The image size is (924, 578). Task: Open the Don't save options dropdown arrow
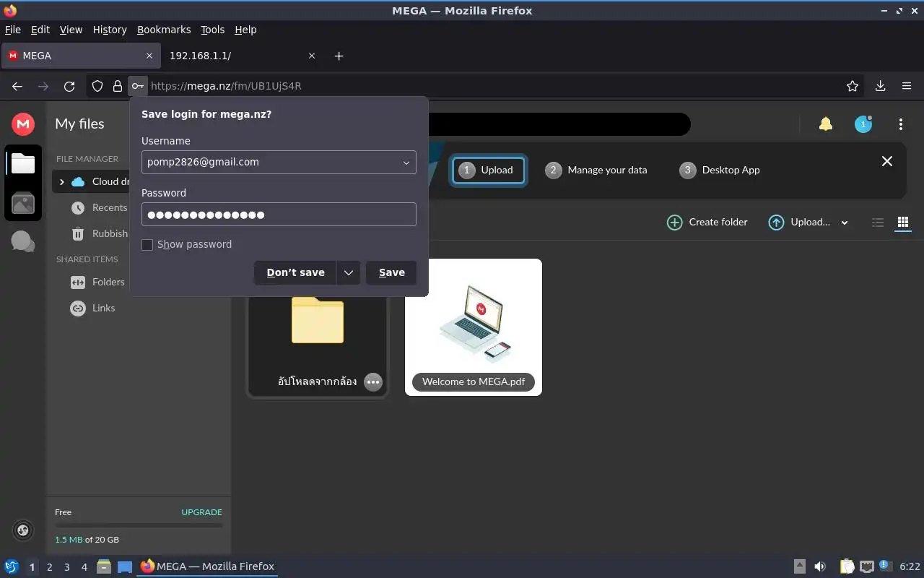click(x=348, y=272)
